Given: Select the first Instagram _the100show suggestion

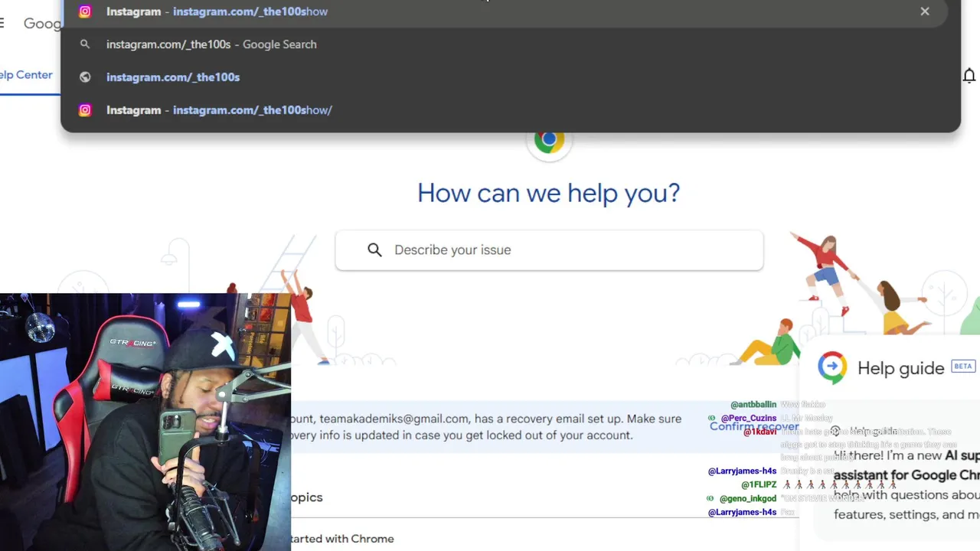Looking at the screenshot, I should 510,11.
